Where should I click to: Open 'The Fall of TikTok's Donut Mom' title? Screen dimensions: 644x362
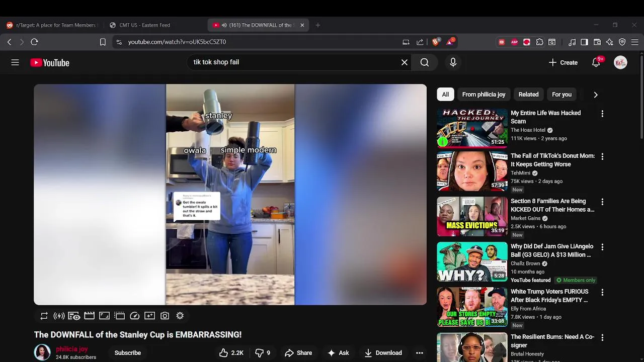(x=552, y=160)
